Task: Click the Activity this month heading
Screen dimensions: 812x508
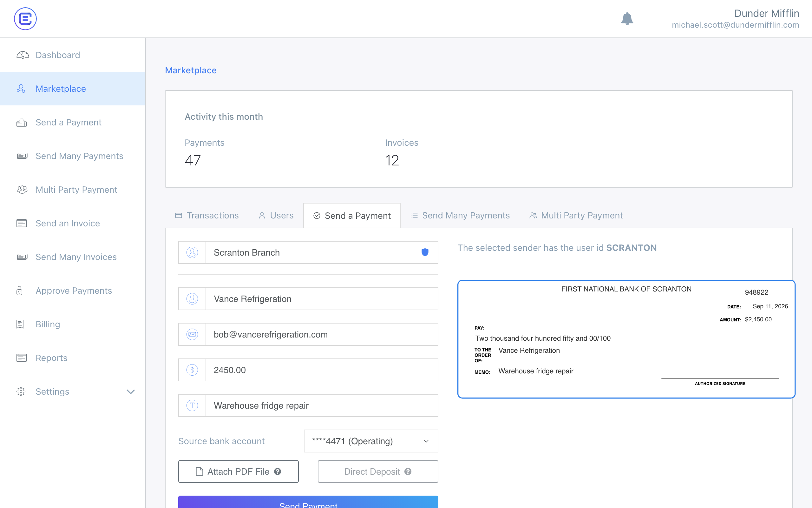Action: coord(224,117)
